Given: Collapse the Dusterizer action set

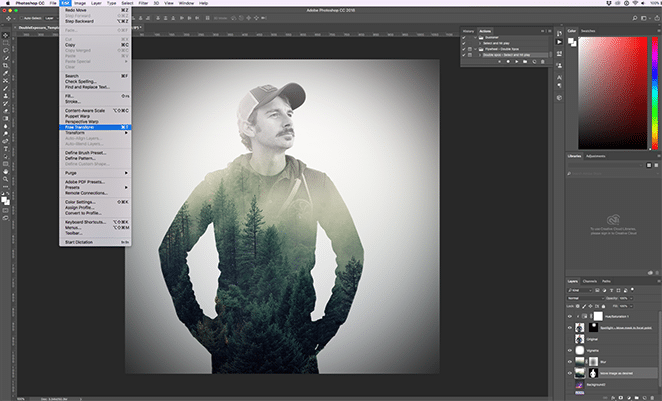Looking at the screenshot, I should (475, 38).
